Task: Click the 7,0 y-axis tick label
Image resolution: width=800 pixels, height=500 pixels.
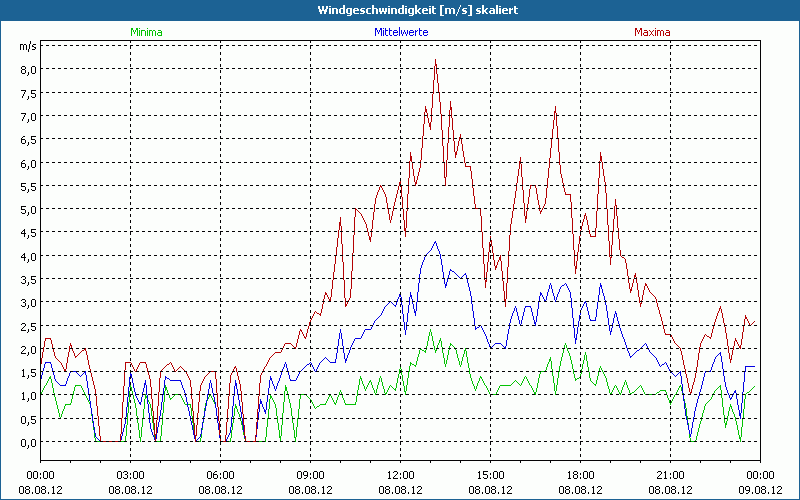Action: tap(29, 117)
